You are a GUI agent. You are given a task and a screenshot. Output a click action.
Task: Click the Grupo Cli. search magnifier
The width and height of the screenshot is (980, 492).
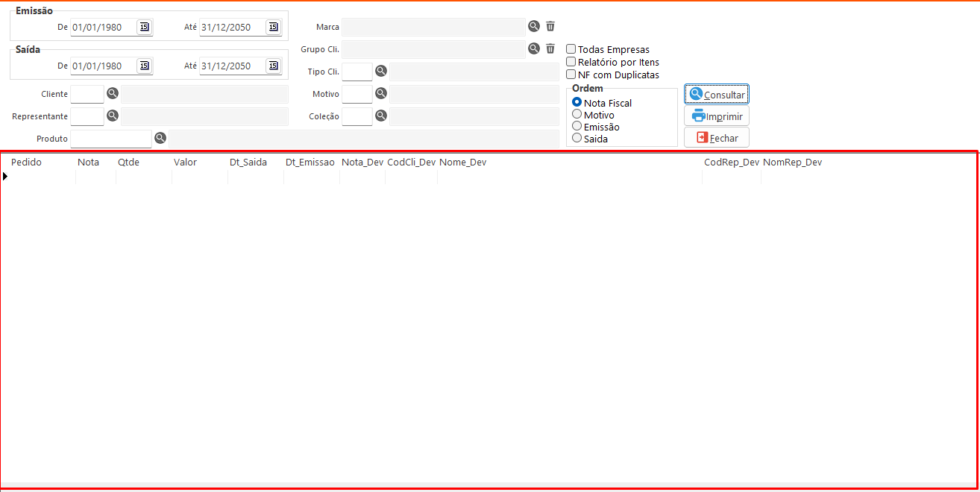coord(534,48)
